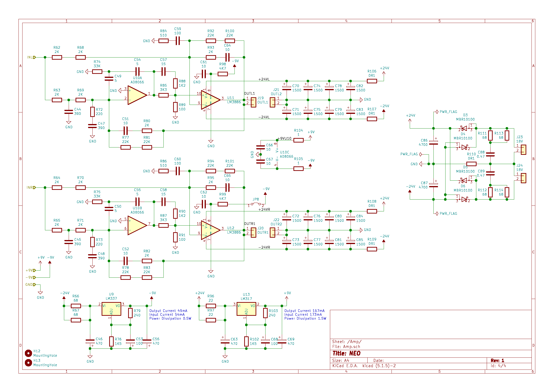Click the D3 MBR10100 diode symbol
This screenshot has height=392, width=554.
464,128
